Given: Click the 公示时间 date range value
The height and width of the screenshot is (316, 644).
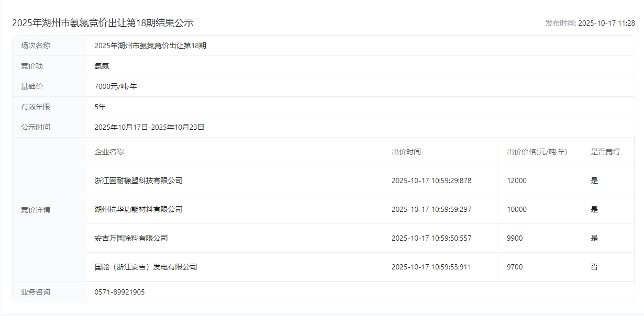Looking at the screenshot, I should (149, 127).
